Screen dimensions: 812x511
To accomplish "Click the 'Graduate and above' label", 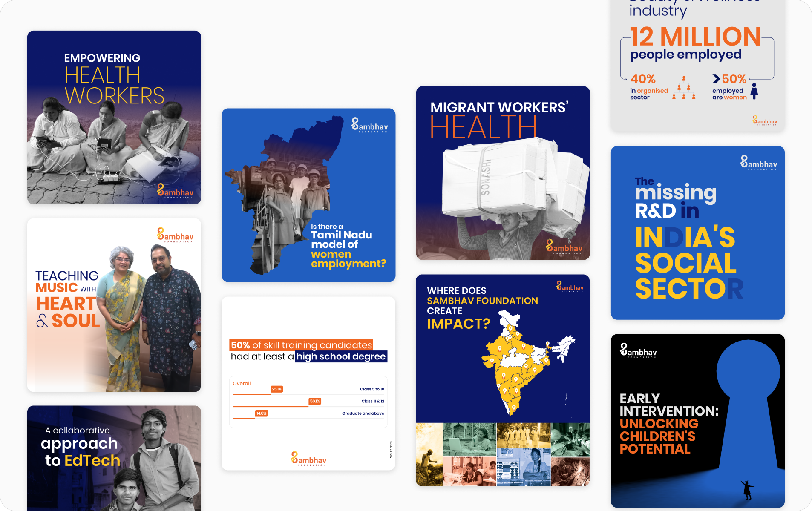I will coord(363,413).
